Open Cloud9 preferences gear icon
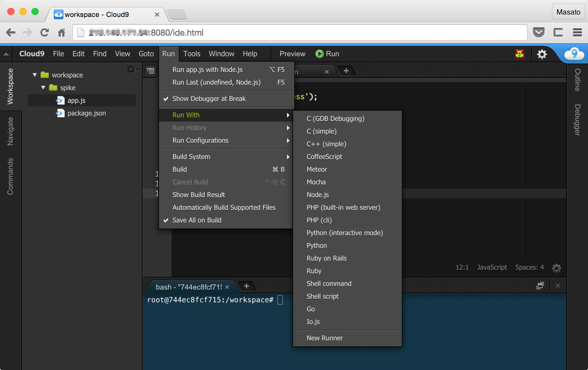 coord(542,54)
